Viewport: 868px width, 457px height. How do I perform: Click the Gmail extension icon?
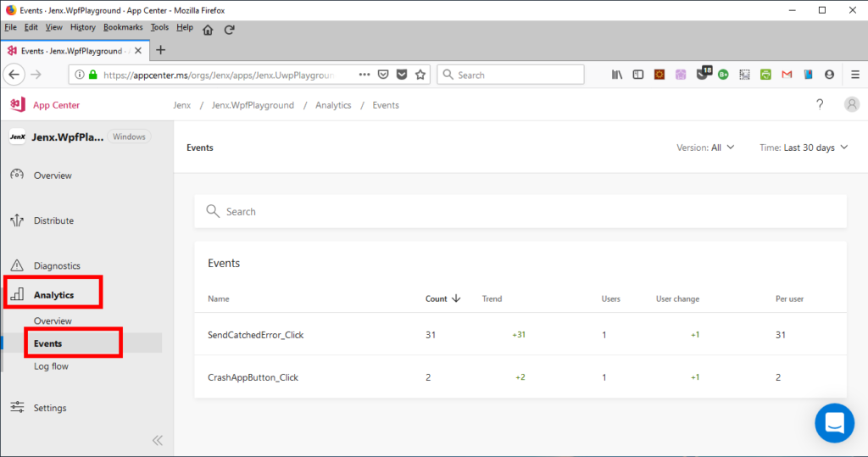[787, 75]
